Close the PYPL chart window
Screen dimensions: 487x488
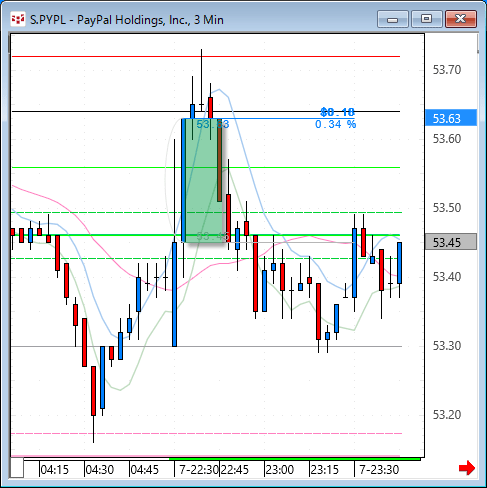(461, 19)
